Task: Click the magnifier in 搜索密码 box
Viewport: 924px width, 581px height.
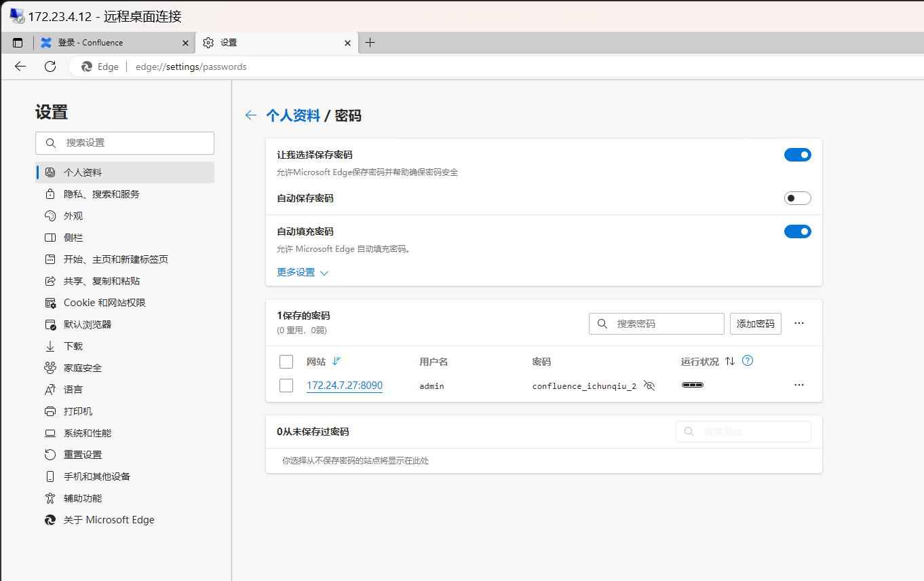Action: coord(602,324)
